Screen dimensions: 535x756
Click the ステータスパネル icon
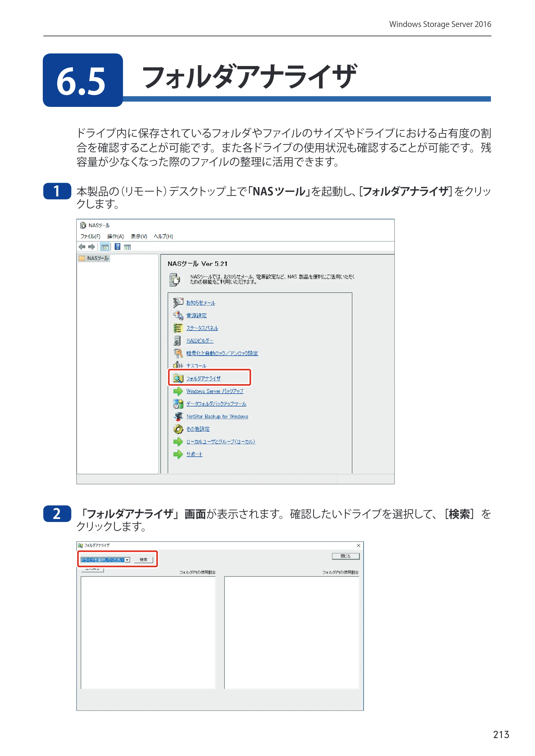coord(178,328)
